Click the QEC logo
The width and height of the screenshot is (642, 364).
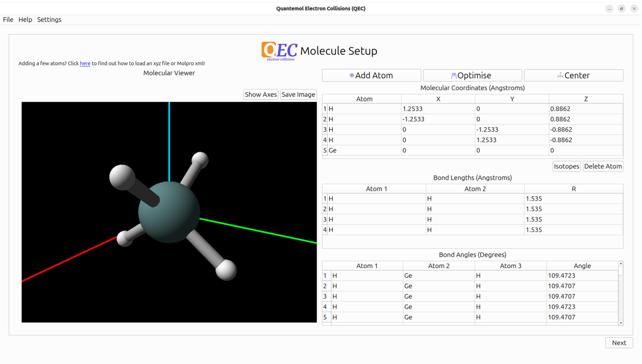279,51
